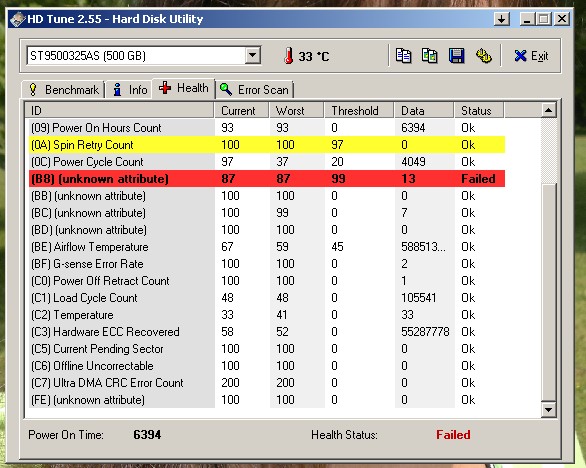This screenshot has height=468, width=586.
Task: Select the (BD) unknown attribute row
Action: [267, 230]
